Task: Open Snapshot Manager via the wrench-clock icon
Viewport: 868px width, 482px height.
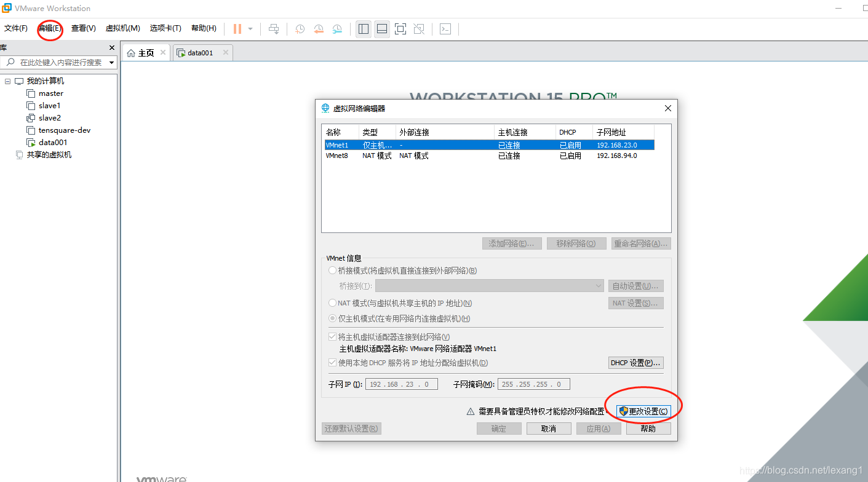Action: pyautogui.click(x=336, y=28)
